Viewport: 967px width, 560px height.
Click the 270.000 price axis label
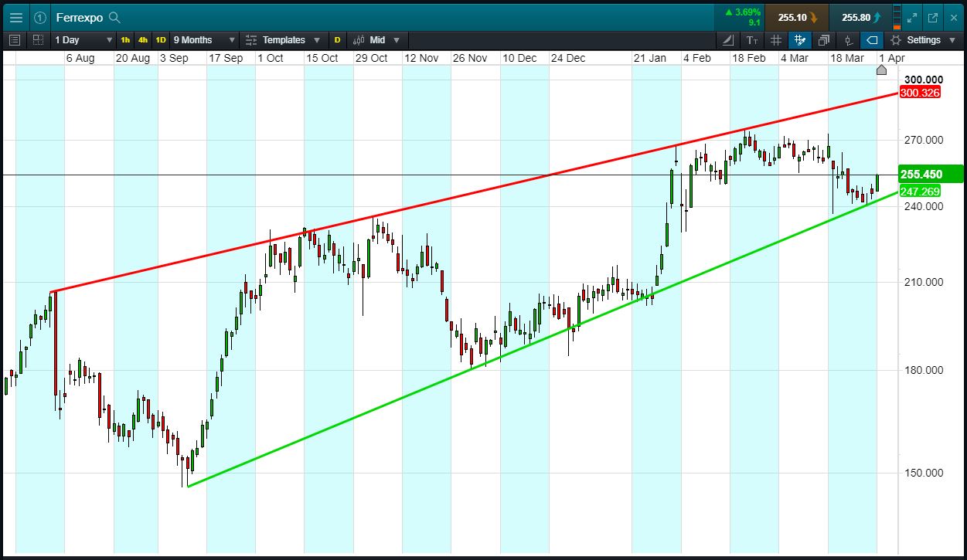[924, 140]
